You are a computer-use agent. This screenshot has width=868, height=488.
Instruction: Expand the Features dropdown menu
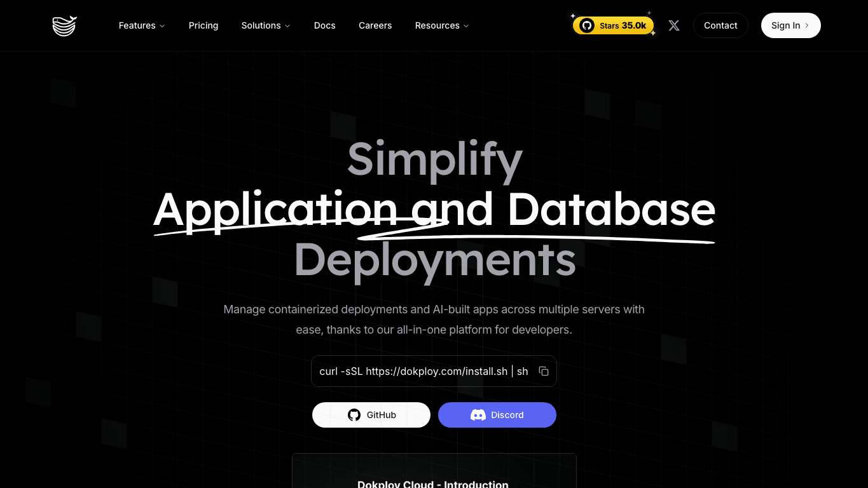click(x=142, y=25)
